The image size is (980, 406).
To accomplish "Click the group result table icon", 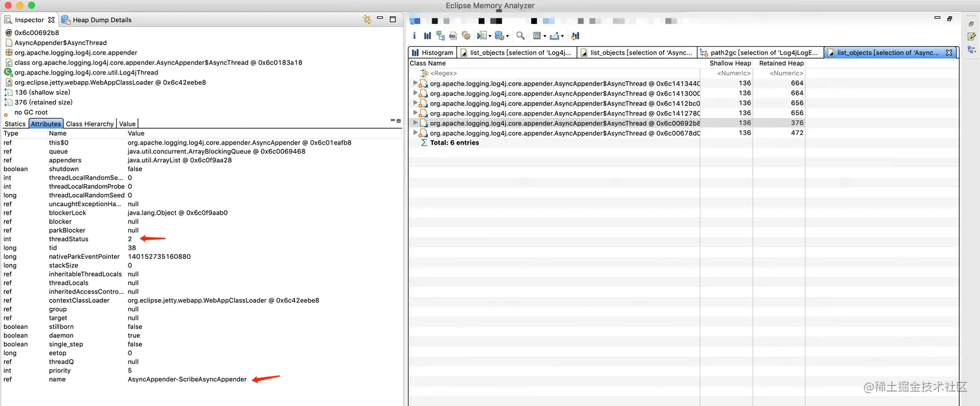I will [537, 36].
